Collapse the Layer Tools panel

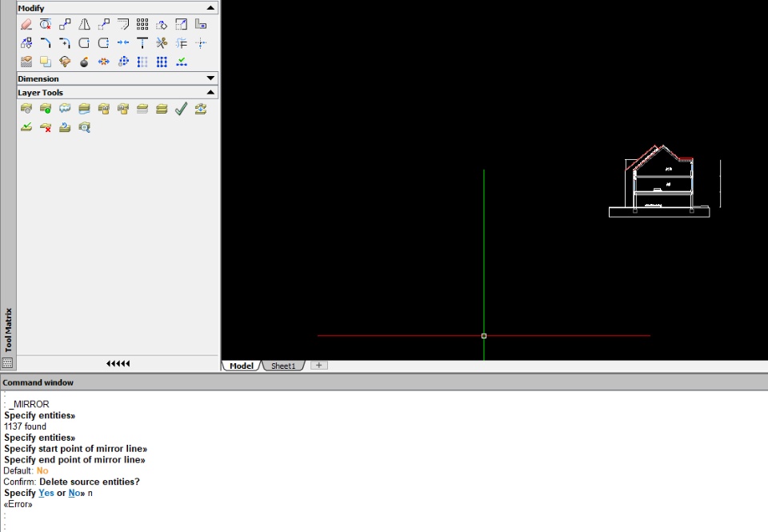[210, 92]
